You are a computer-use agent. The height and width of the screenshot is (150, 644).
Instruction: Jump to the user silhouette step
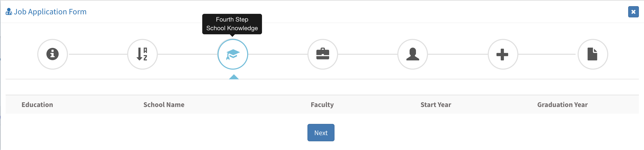413,54
